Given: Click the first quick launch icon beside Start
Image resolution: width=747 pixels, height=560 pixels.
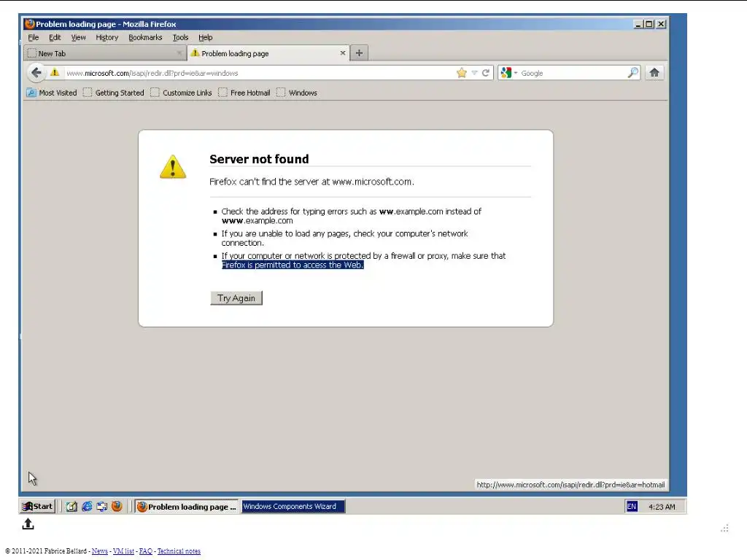Looking at the screenshot, I should point(71,506).
